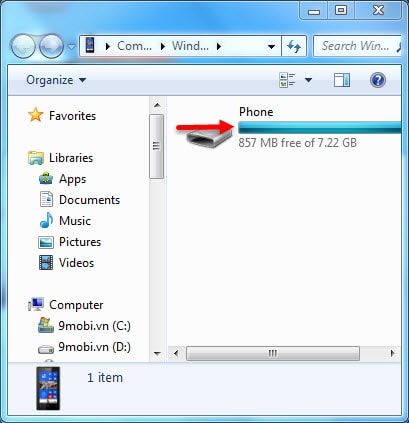409x423 pixels.
Task: Click the Phone storage capacity bar
Action: [320, 128]
